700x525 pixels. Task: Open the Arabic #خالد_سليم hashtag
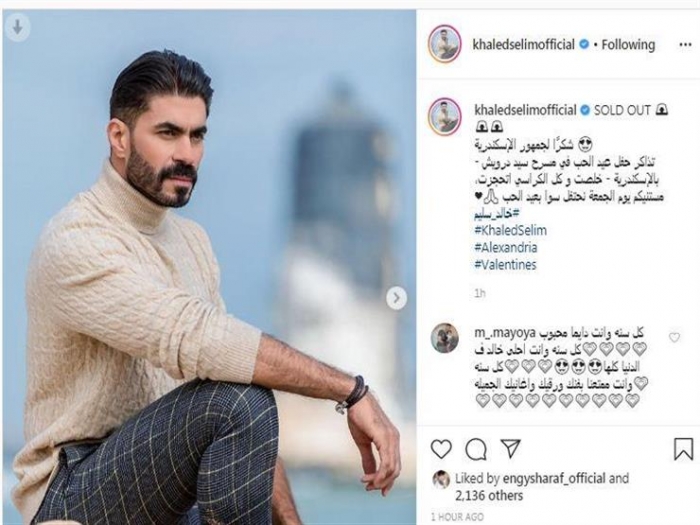[x=497, y=214]
